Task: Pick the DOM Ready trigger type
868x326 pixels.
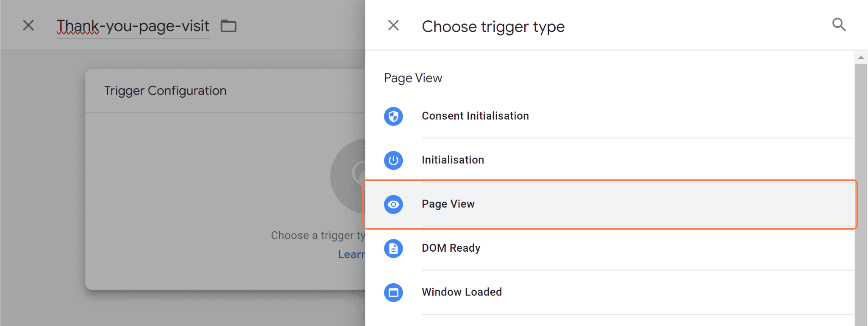Action: (x=610, y=249)
